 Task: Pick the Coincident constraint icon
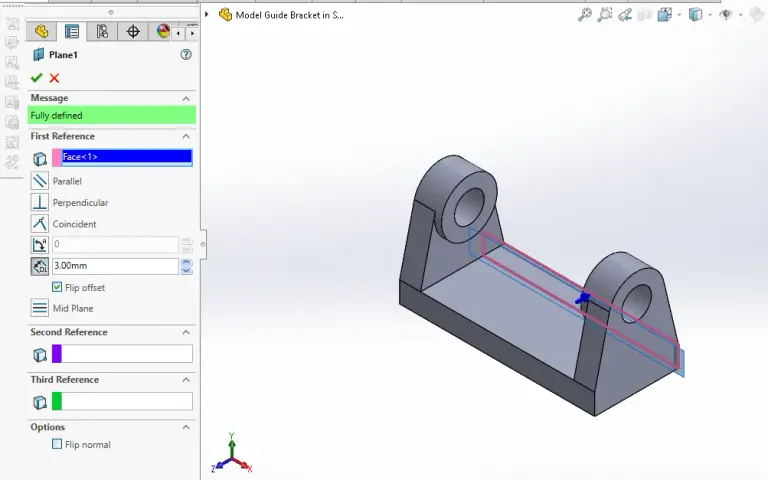[40, 224]
